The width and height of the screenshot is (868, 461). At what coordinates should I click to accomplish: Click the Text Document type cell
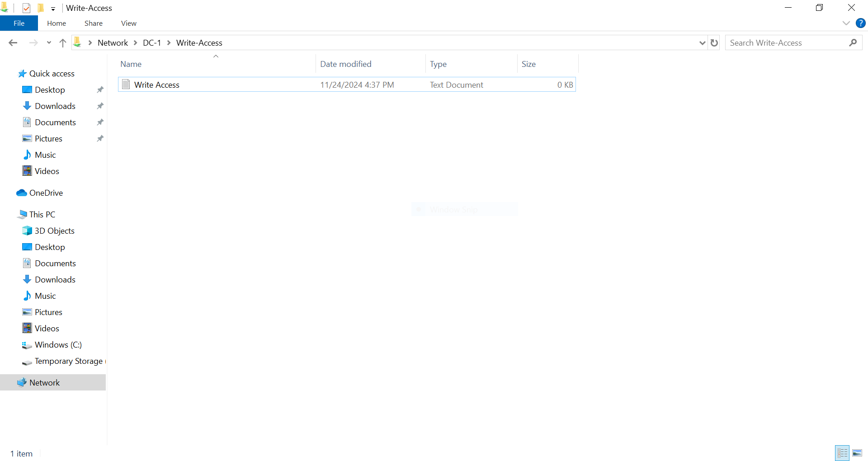pyautogui.click(x=457, y=85)
